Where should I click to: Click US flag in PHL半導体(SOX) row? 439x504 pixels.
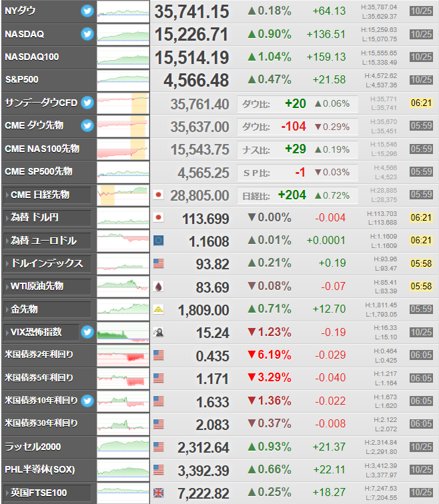point(158,470)
